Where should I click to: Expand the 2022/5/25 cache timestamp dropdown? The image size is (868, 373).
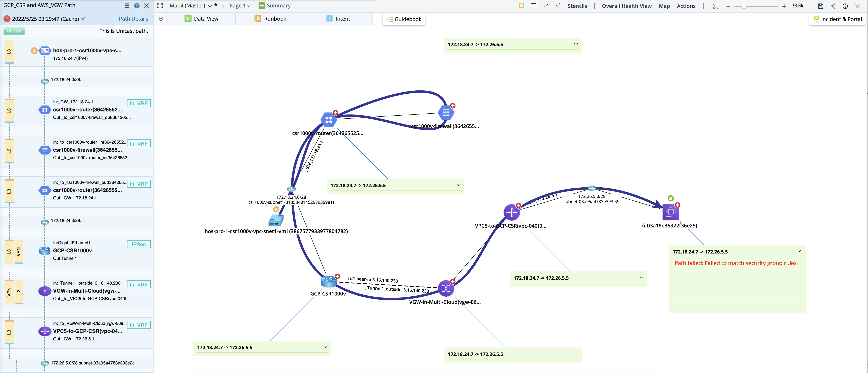click(x=83, y=19)
